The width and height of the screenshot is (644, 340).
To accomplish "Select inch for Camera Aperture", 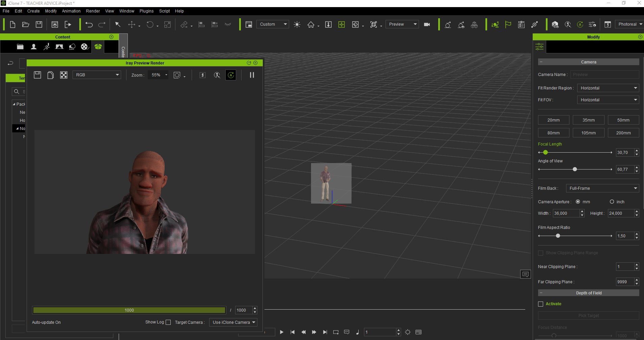I will pos(612,202).
